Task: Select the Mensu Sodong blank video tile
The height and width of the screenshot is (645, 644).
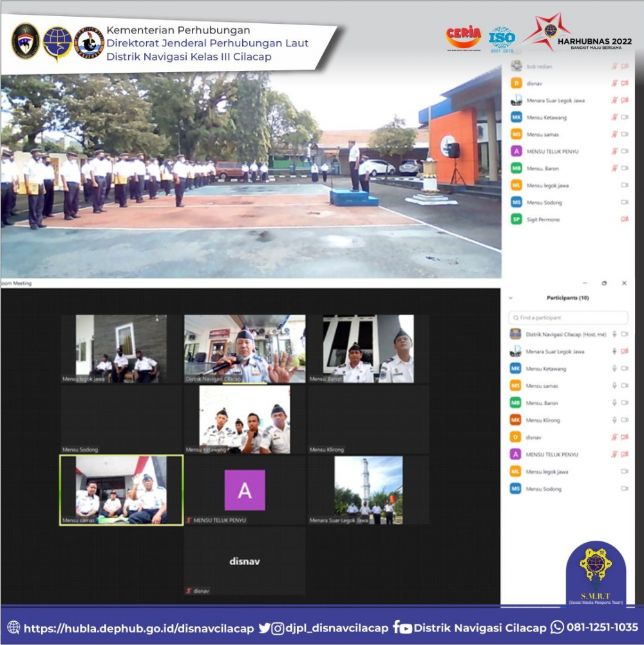Action: click(x=121, y=420)
